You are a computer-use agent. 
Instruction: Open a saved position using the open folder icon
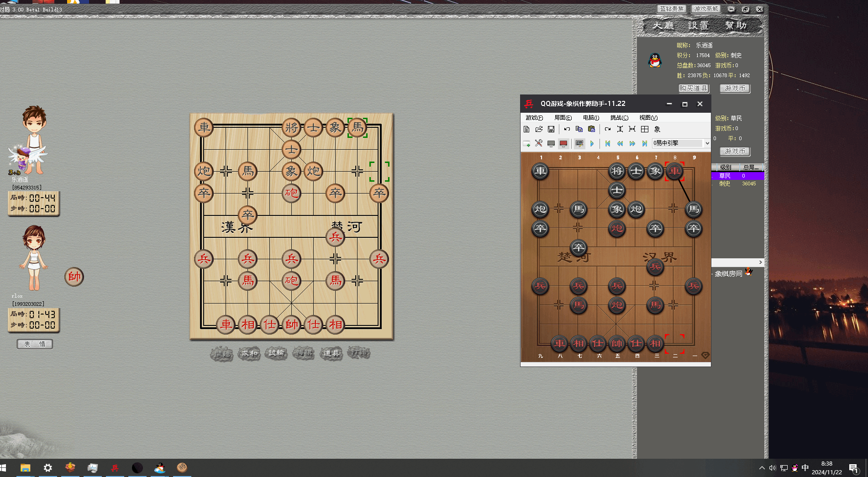(539, 129)
